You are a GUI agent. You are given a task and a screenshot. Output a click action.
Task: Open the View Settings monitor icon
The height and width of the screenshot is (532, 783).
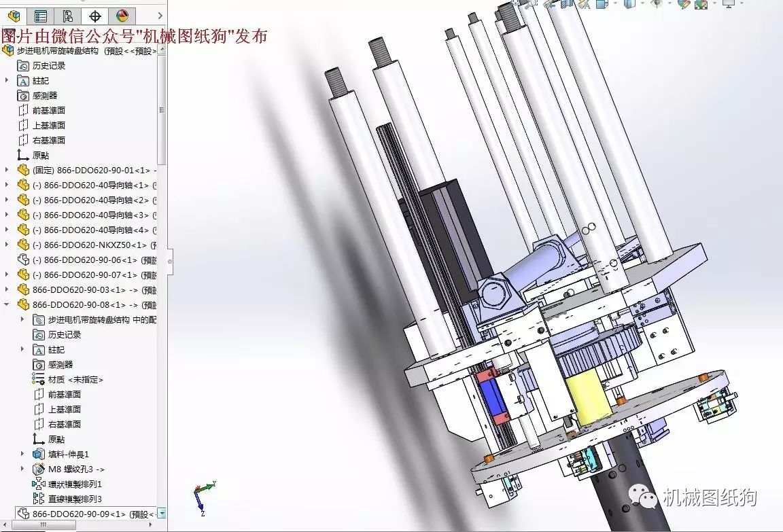pos(729,3)
